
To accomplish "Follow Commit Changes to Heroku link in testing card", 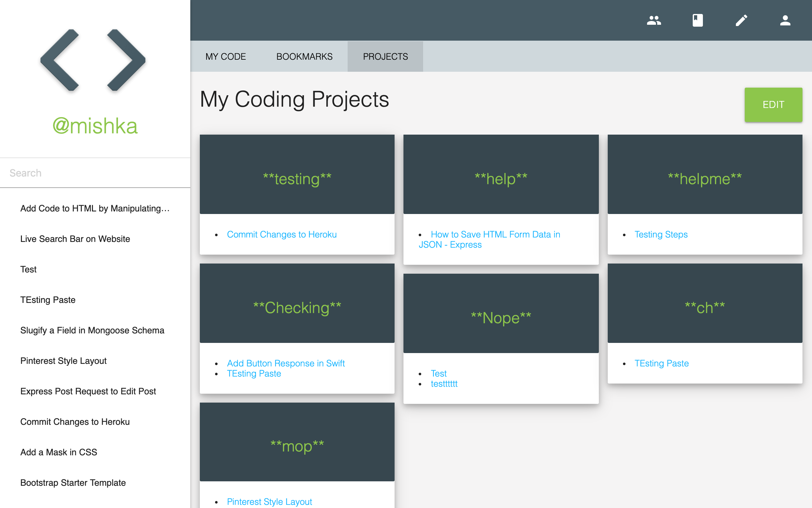I will pos(282,235).
